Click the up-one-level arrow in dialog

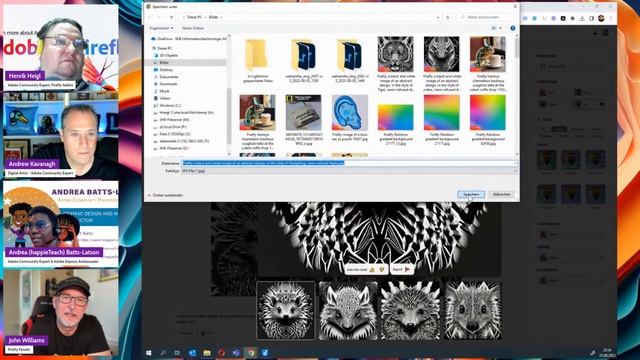pos(171,17)
